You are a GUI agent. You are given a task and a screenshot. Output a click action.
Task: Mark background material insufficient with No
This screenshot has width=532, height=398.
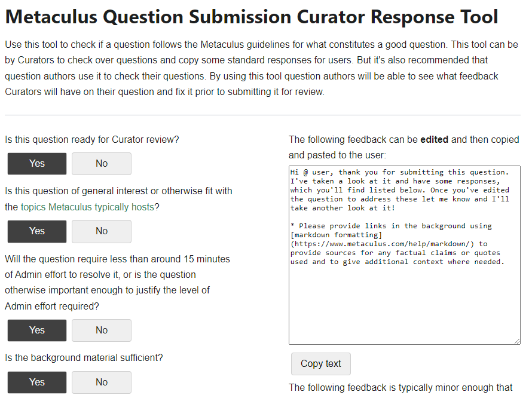pos(101,382)
